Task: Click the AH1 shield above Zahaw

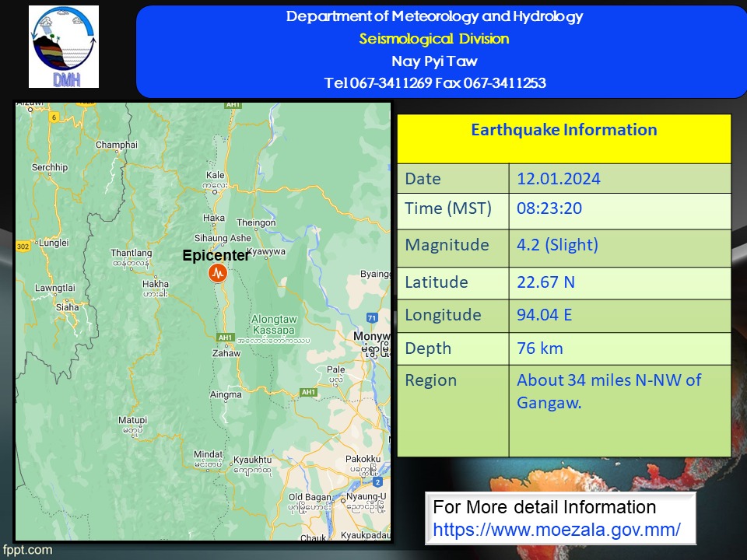Action: (226, 338)
